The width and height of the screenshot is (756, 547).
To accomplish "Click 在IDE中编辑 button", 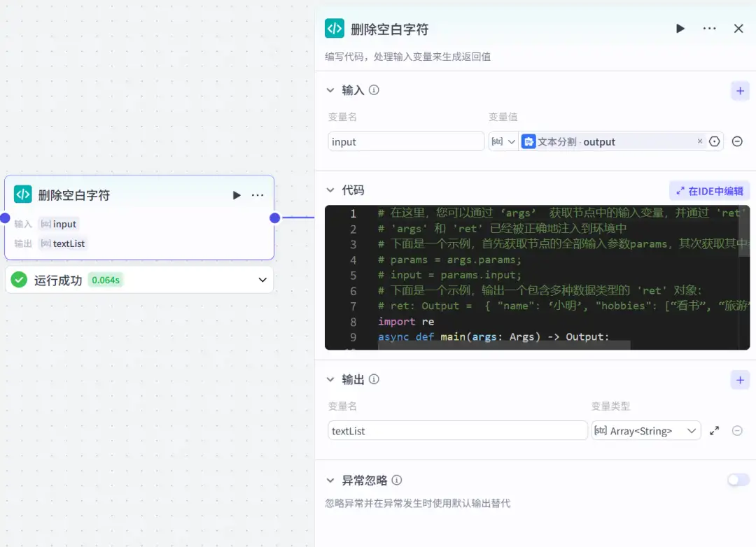I will click(x=709, y=192).
